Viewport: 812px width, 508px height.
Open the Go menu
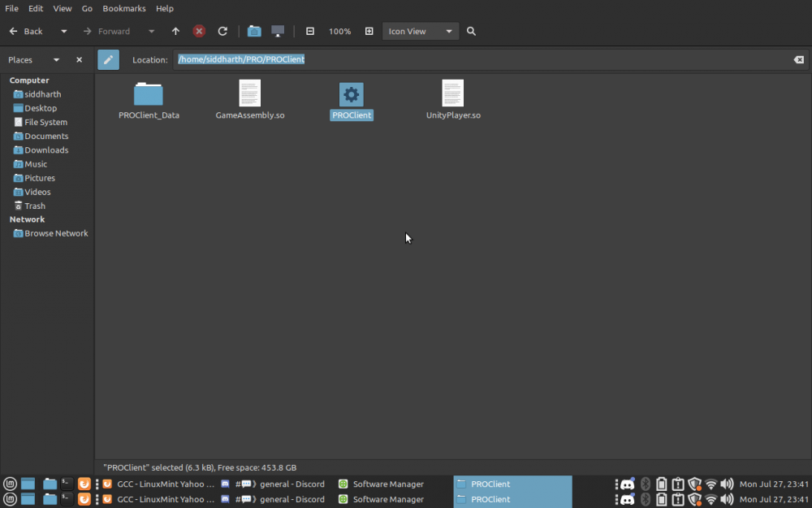pyautogui.click(x=87, y=8)
